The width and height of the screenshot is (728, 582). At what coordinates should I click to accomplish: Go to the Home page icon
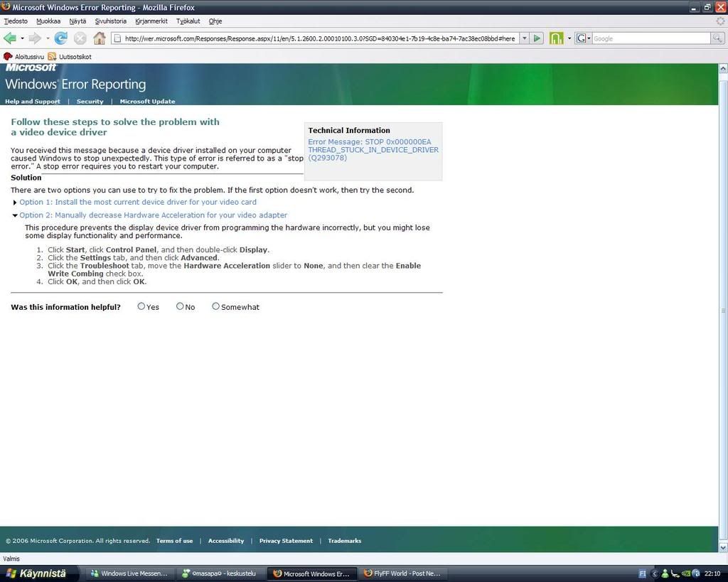(100, 38)
